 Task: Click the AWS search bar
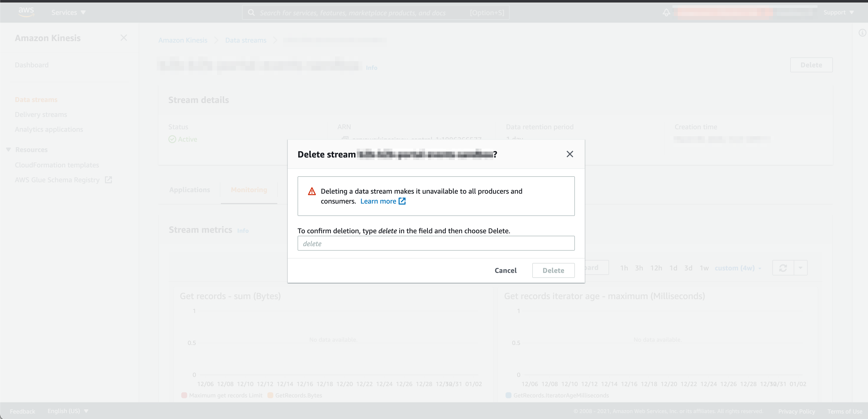375,12
